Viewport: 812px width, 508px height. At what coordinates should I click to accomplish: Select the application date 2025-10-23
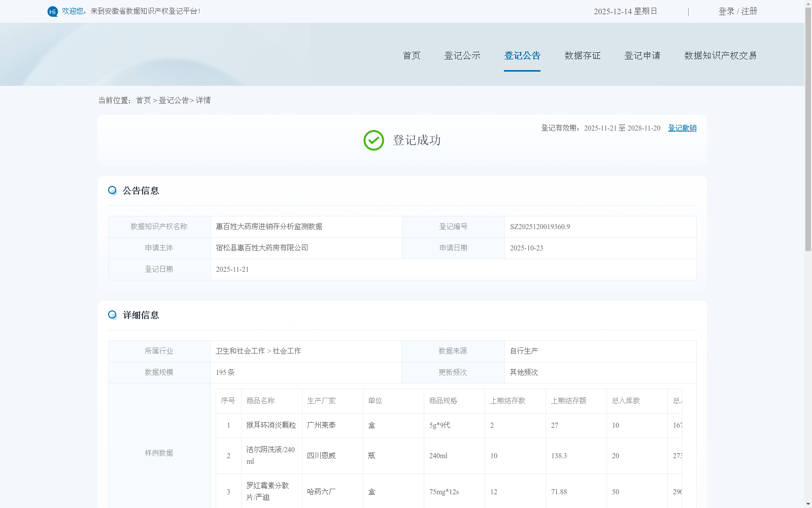click(526, 248)
